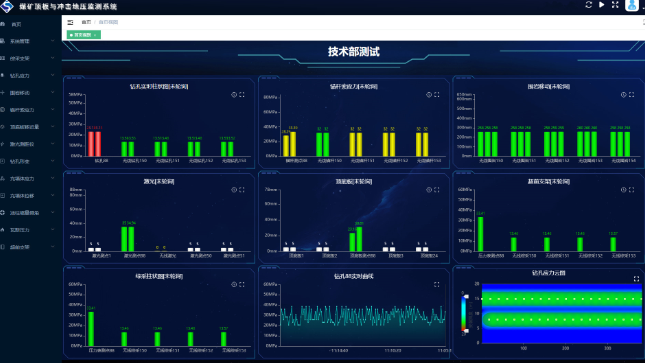Image resolution: width=645 pixels, height=363 pixels.
Task: Toggle polling clock on 围岩移动 panel
Action: pyautogui.click(x=624, y=95)
